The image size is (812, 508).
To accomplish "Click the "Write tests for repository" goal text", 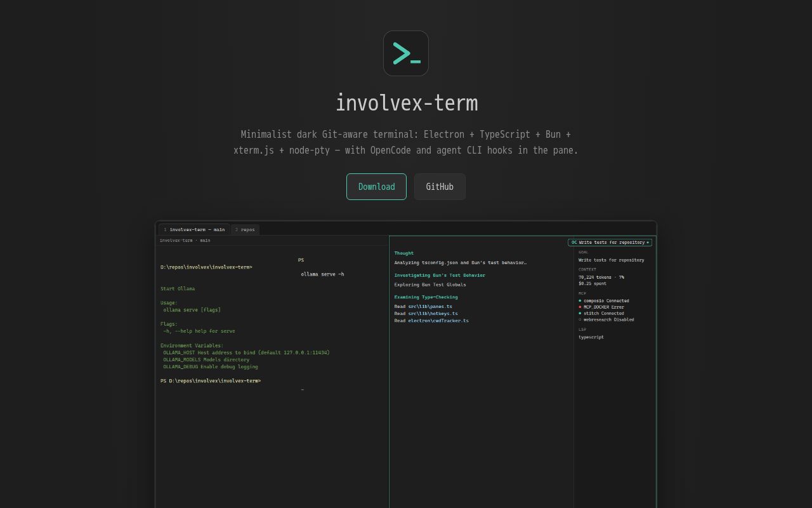I will click(x=612, y=260).
